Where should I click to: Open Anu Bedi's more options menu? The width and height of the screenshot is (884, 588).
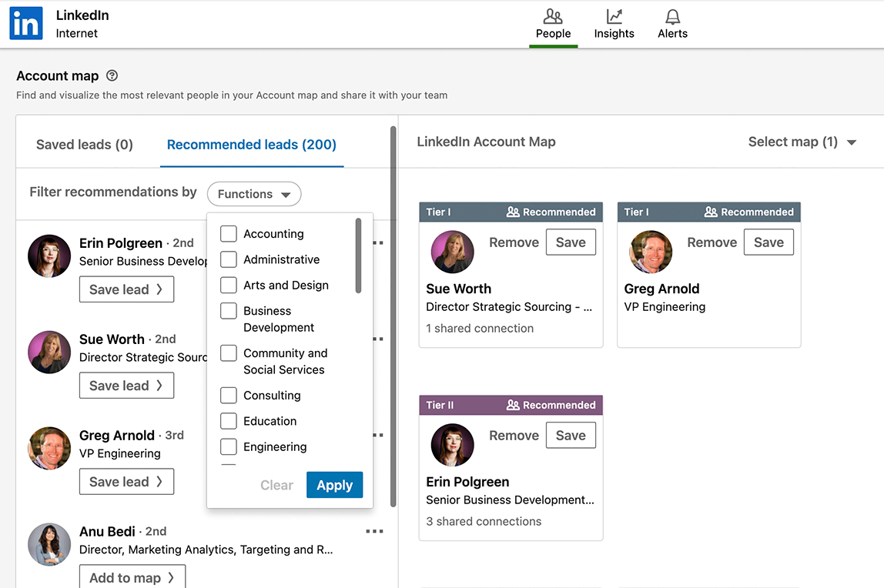tap(374, 531)
